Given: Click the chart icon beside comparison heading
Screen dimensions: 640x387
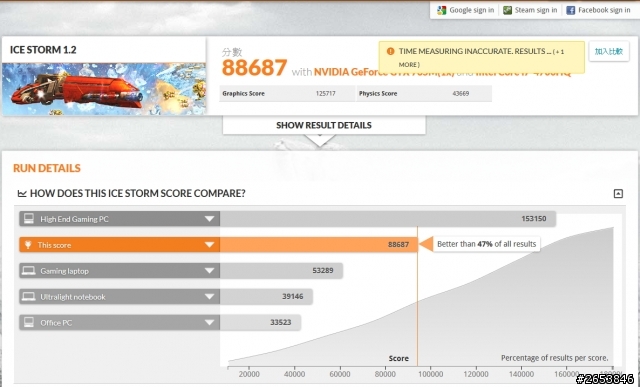Looking at the screenshot, I should point(22,194).
